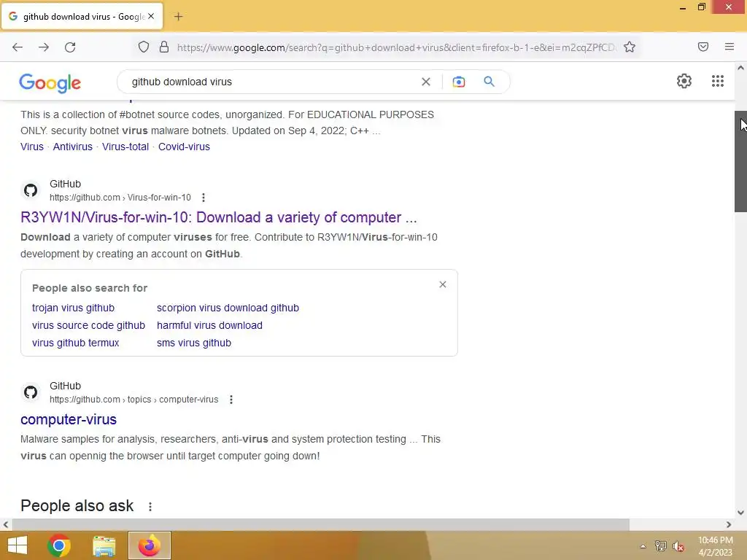
Task: Open the 'computer-virus' result title
Action: click(69, 419)
